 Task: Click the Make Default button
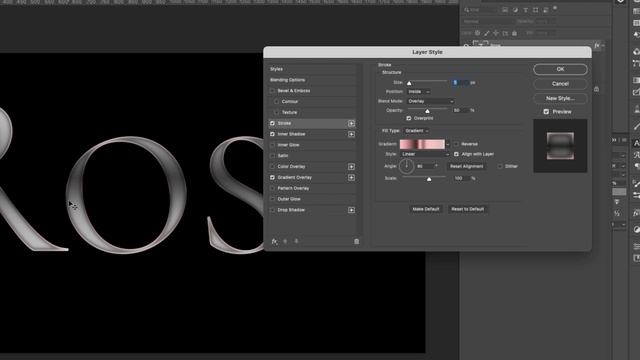(426, 209)
